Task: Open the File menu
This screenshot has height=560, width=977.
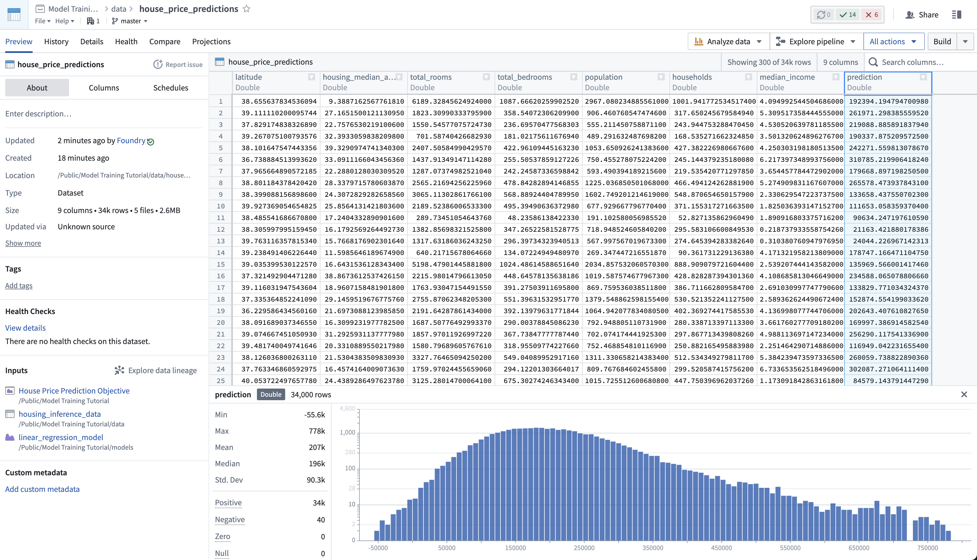Action: click(x=42, y=21)
